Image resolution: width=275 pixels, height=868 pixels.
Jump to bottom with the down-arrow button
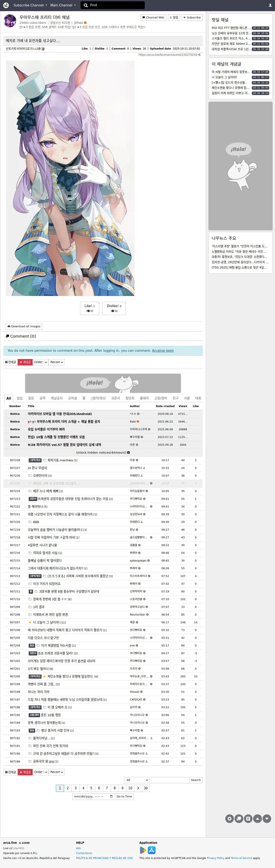267,818
